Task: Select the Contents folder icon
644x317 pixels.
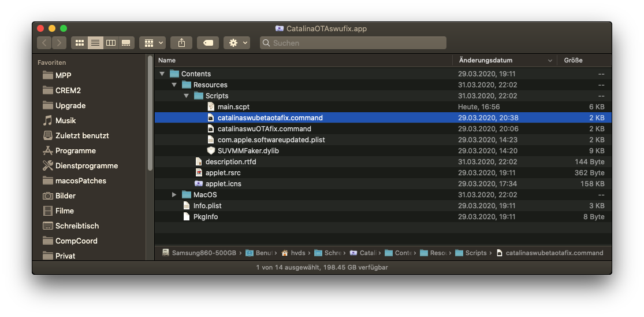Action: [174, 73]
